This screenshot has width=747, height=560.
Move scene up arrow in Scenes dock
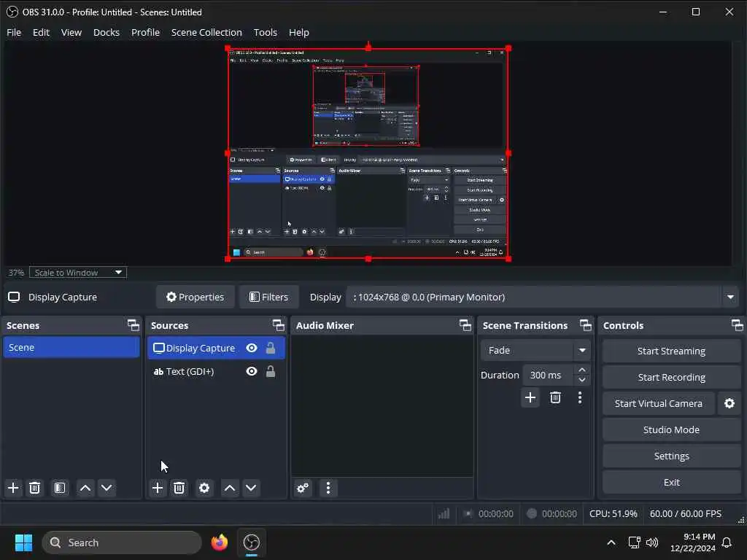click(85, 488)
